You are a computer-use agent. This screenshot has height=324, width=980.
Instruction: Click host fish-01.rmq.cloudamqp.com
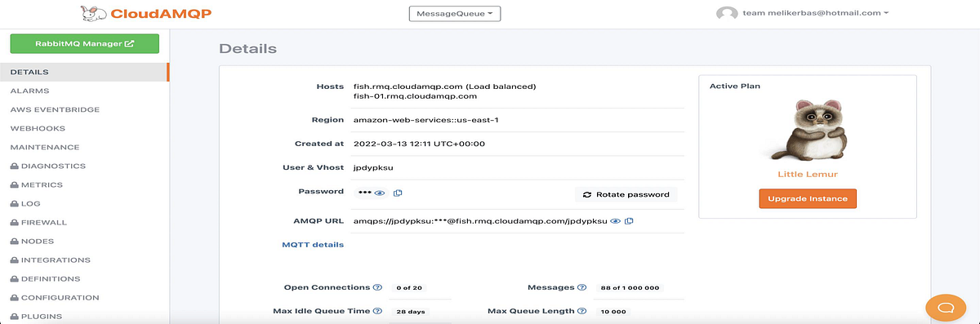tap(414, 95)
